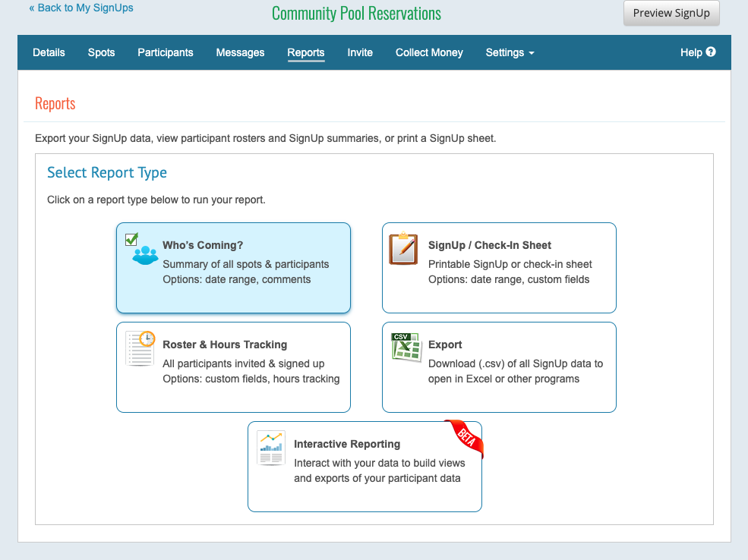Click the red BETA ribbon badge
The height and width of the screenshot is (560, 748).
pos(465,438)
